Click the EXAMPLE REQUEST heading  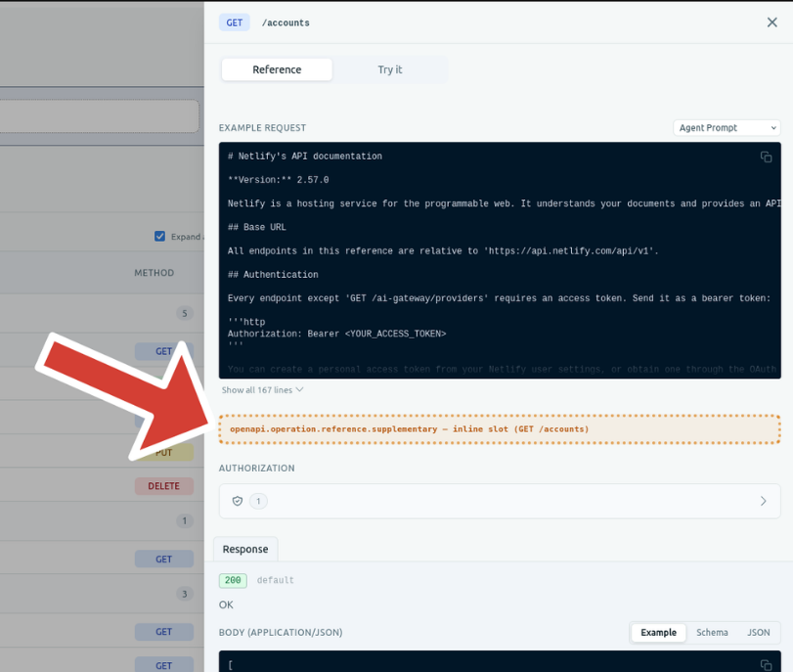click(262, 128)
